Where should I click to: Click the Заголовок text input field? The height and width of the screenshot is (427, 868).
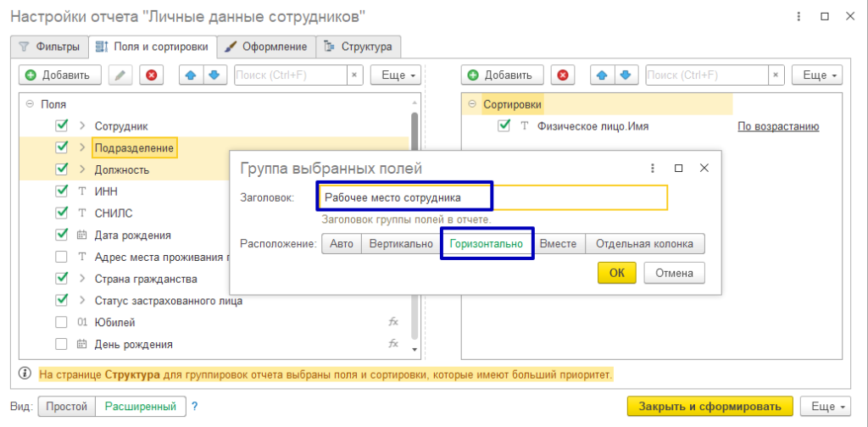(492, 197)
